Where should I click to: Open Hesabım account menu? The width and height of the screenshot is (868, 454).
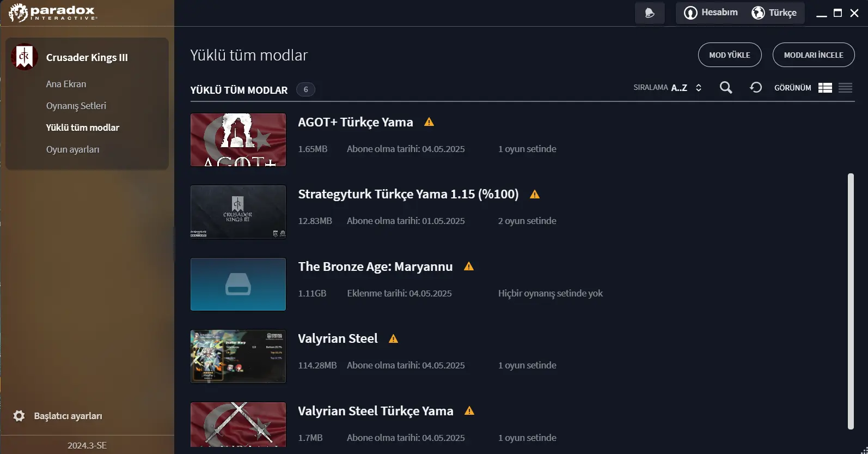pos(711,13)
